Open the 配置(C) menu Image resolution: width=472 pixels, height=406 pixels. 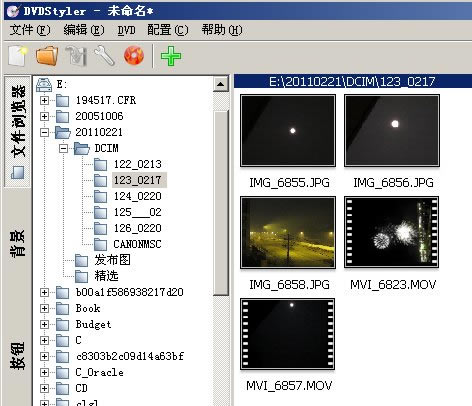(168, 30)
